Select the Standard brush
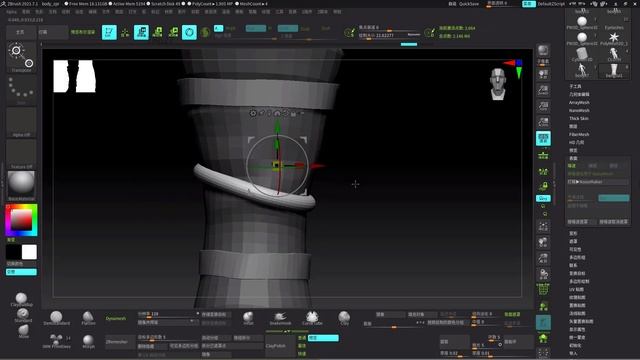Image resolution: width=640 pixels, height=360 pixels. (23, 315)
